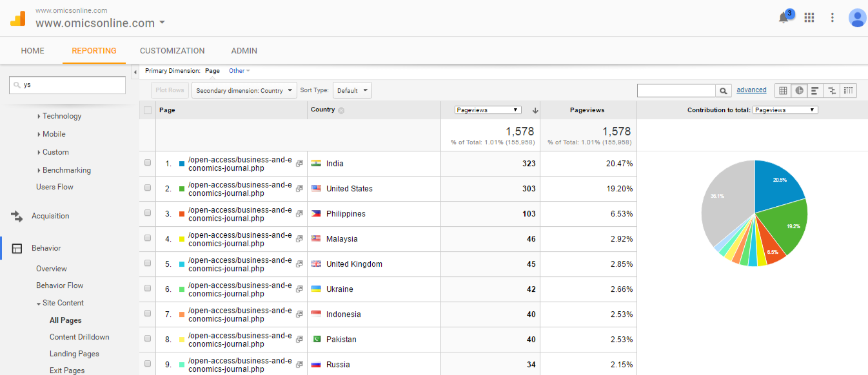
Task: Click the Plot Rows button
Action: 170,91
